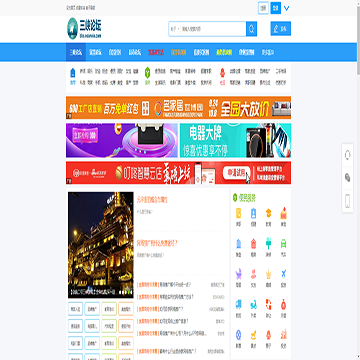Click the blue magnifier search button
Viewport: 360px width, 360px height.
[x=251, y=29]
